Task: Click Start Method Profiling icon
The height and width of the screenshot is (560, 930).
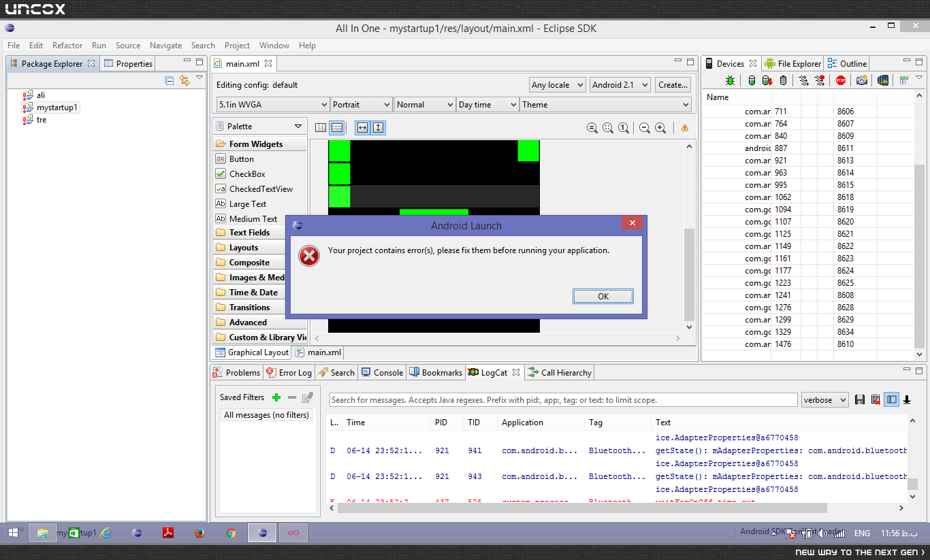Action: point(820,80)
